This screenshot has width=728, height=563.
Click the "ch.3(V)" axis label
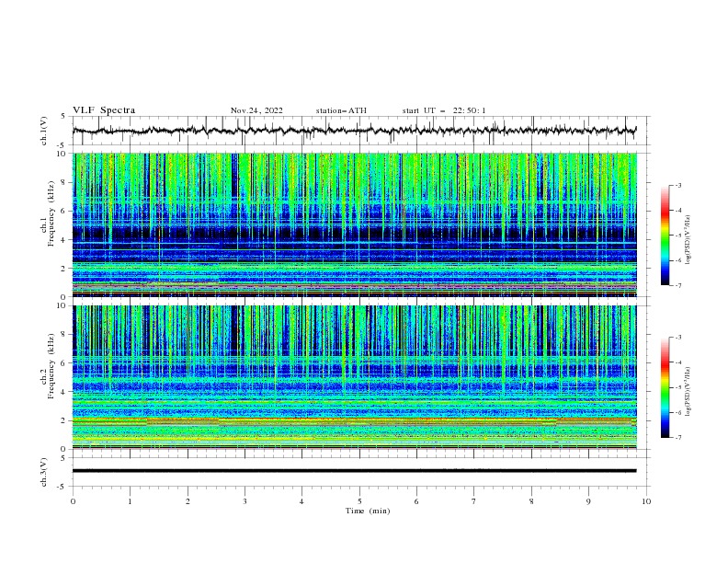tap(44, 472)
